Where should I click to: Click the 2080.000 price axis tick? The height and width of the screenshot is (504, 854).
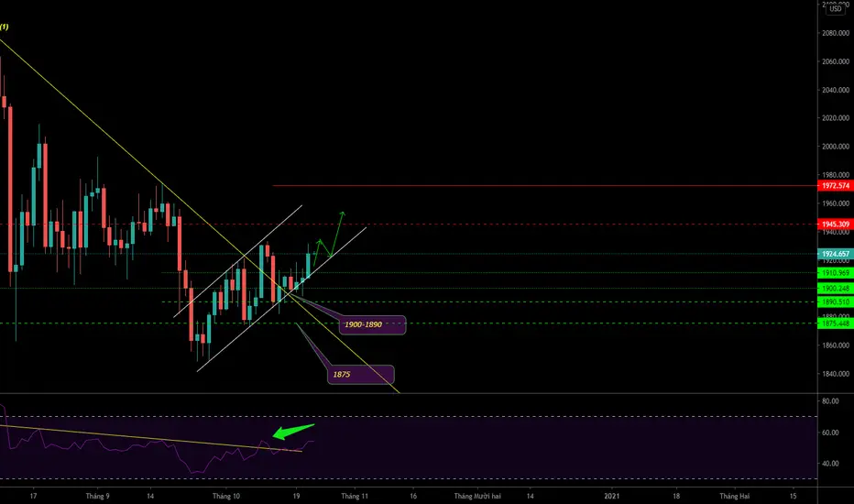836,33
